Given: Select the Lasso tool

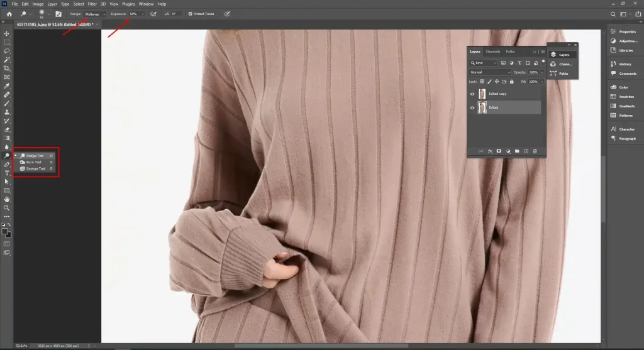Looking at the screenshot, I should pos(6,51).
